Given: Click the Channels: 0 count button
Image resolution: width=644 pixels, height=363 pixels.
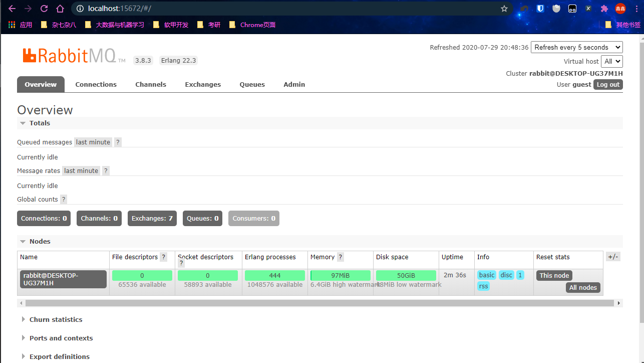Looking at the screenshot, I should click(99, 218).
